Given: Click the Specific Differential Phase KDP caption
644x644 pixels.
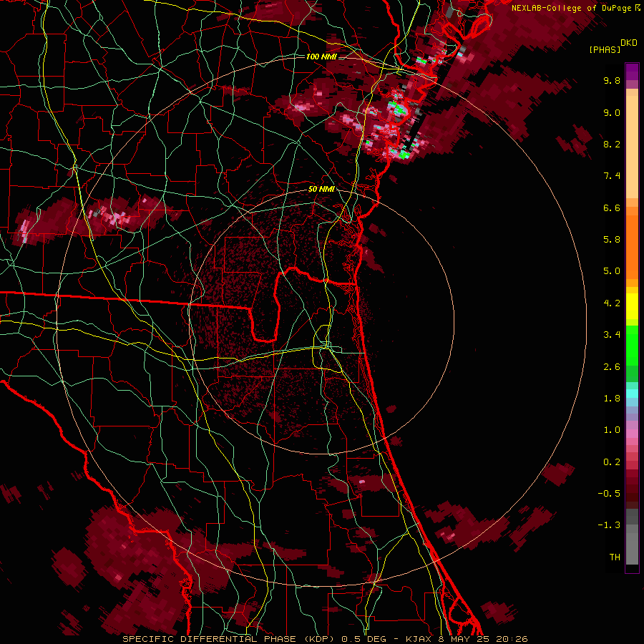Looking at the screenshot, I should click(x=326, y=639).
